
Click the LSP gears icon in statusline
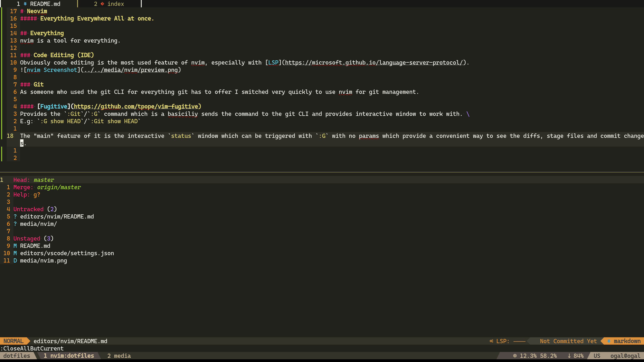click(491, 341)
